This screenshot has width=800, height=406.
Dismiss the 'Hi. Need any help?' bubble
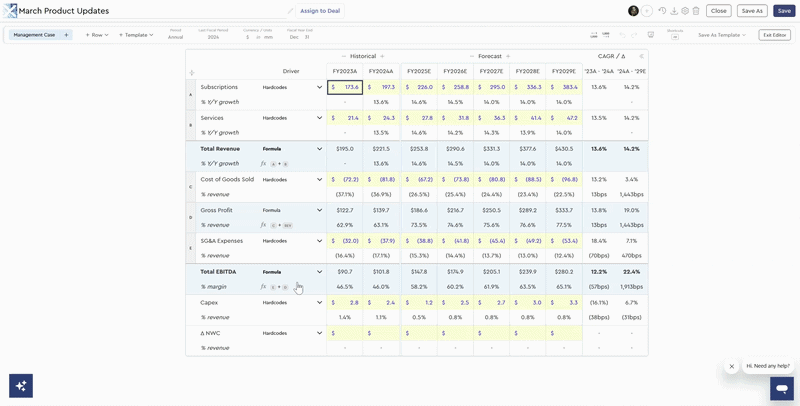[732, 366]
